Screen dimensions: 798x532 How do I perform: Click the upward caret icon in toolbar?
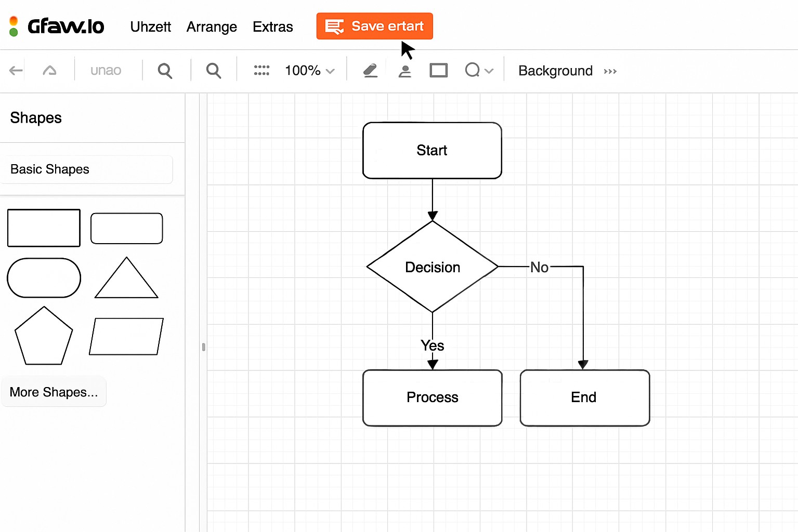point(49,70)
